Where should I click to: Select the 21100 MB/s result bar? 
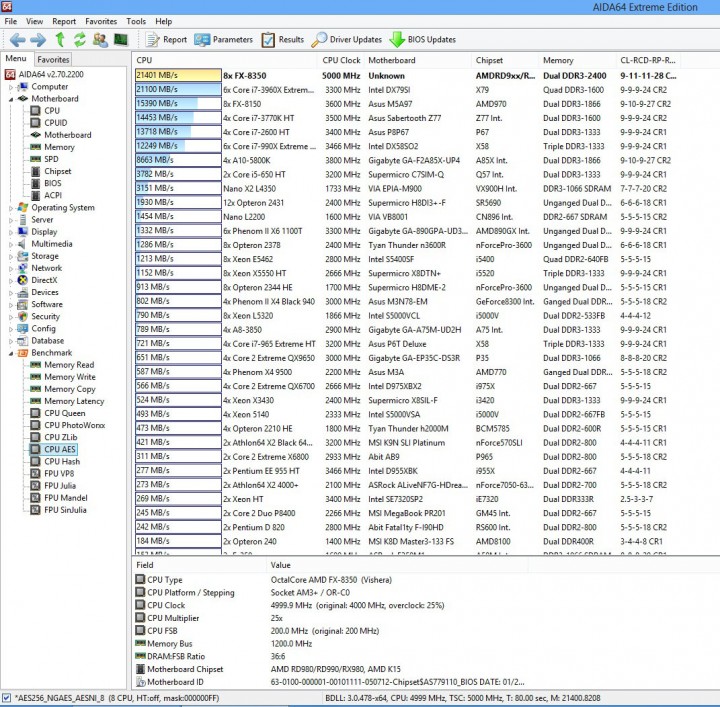(178, 90)
